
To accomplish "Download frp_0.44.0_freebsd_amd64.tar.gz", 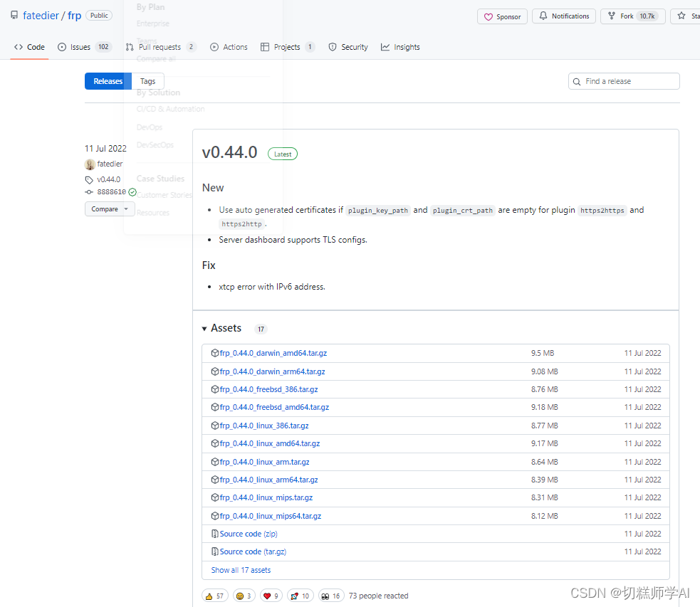I will point(274,407).
